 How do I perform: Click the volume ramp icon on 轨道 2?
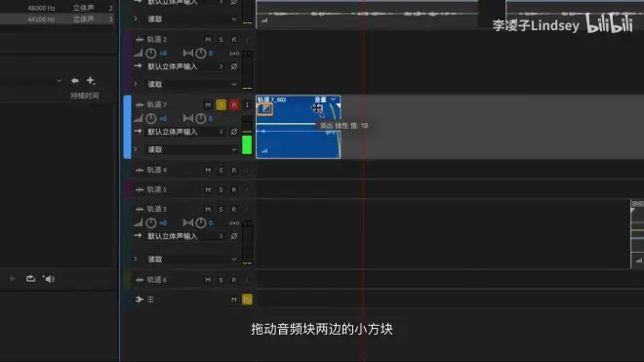point(138,53)
